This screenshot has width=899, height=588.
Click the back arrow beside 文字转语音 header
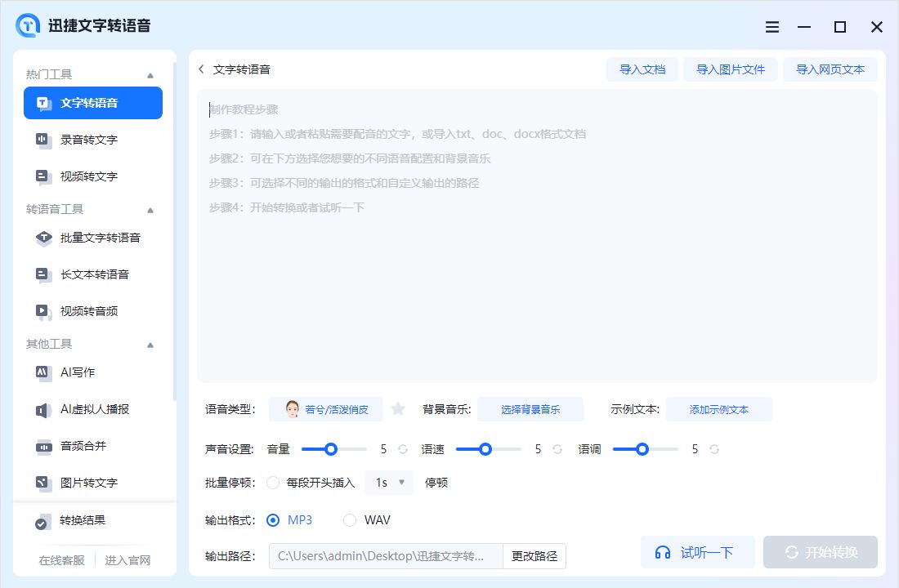201,69
